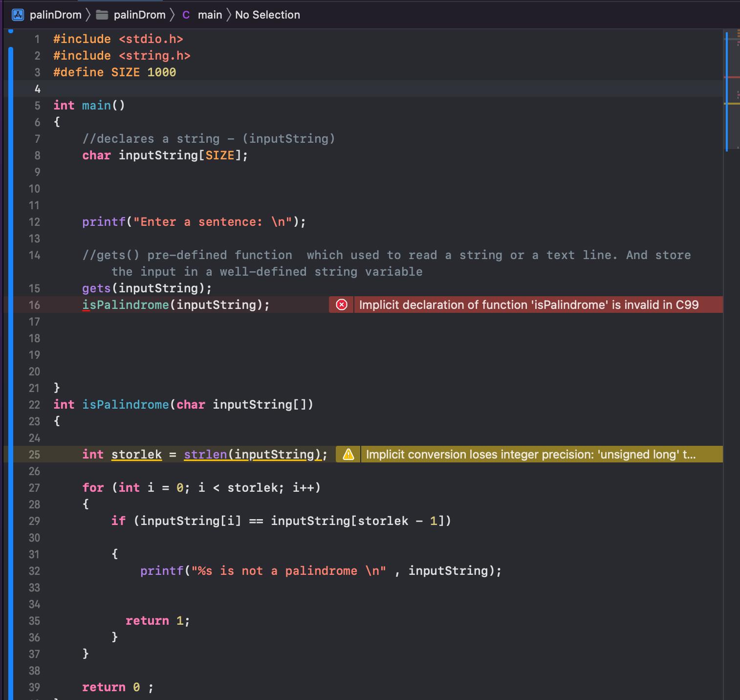Place the cursor in the 'Enter a sentence' string
The width and height of the screenshot is (740, 700).
(200, 222)
